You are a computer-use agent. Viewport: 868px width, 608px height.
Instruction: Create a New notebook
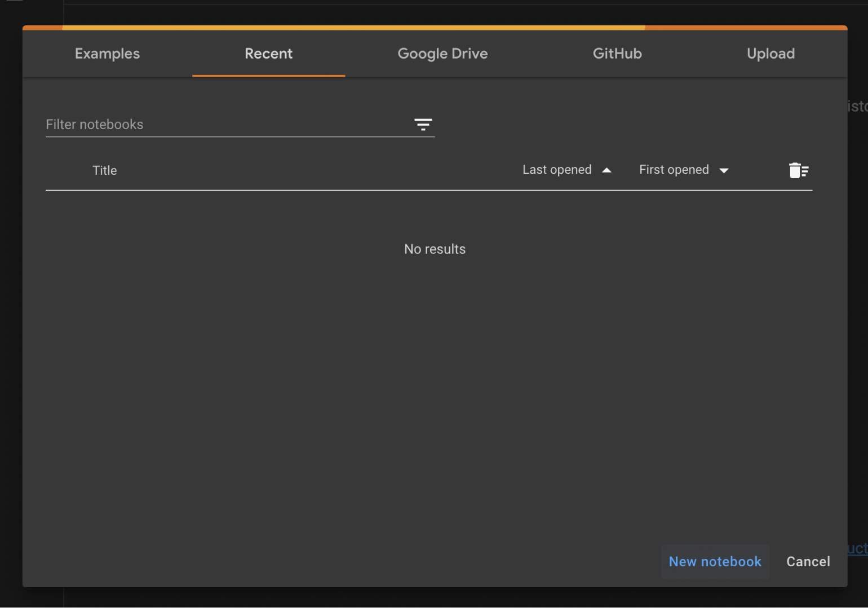pyautogui.click(x=715, y=562)
